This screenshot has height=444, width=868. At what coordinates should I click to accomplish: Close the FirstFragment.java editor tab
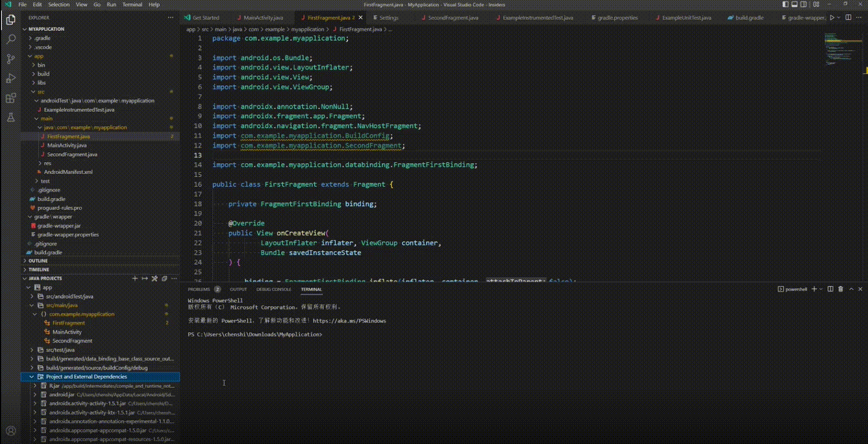(x=360, y=17)
